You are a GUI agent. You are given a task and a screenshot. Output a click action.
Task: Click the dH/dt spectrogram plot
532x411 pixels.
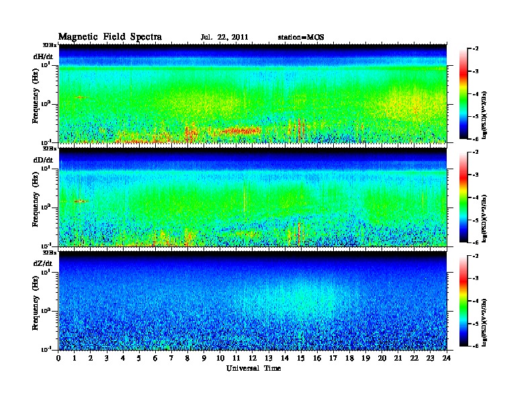pyautogui.click(x=253, y=93)
